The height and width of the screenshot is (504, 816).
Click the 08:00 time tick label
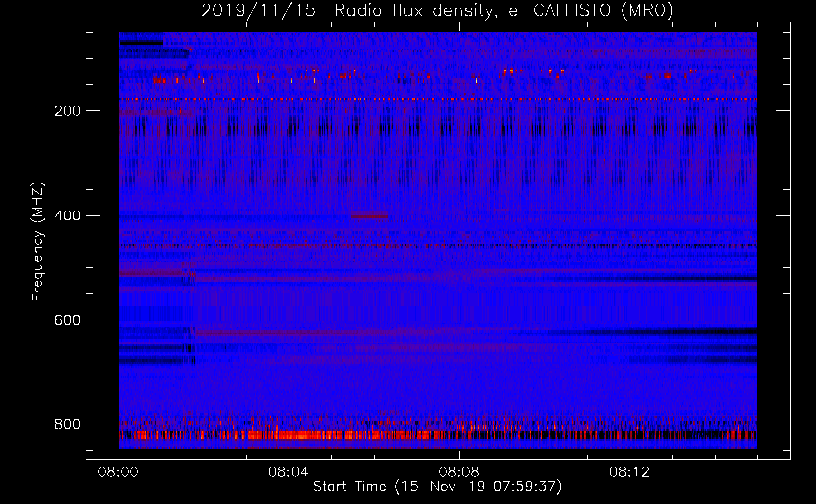click(x=118, y=472)
